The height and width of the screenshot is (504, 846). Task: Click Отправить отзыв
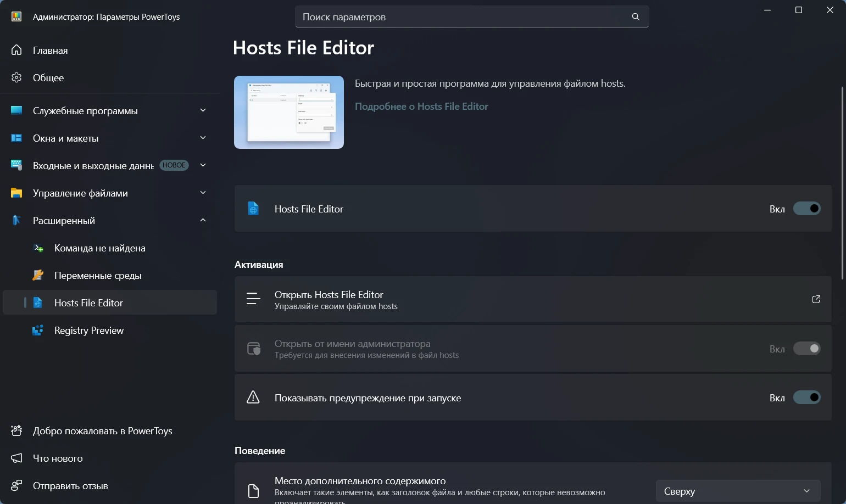pyautogui.click(x=110, y=485)
